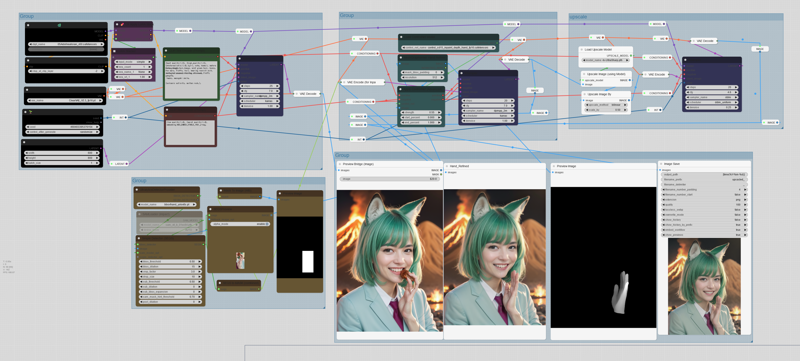Click the VAE Encode (for Inpainting) node
This screenshot has width=800, height=361.
point(362,82)
